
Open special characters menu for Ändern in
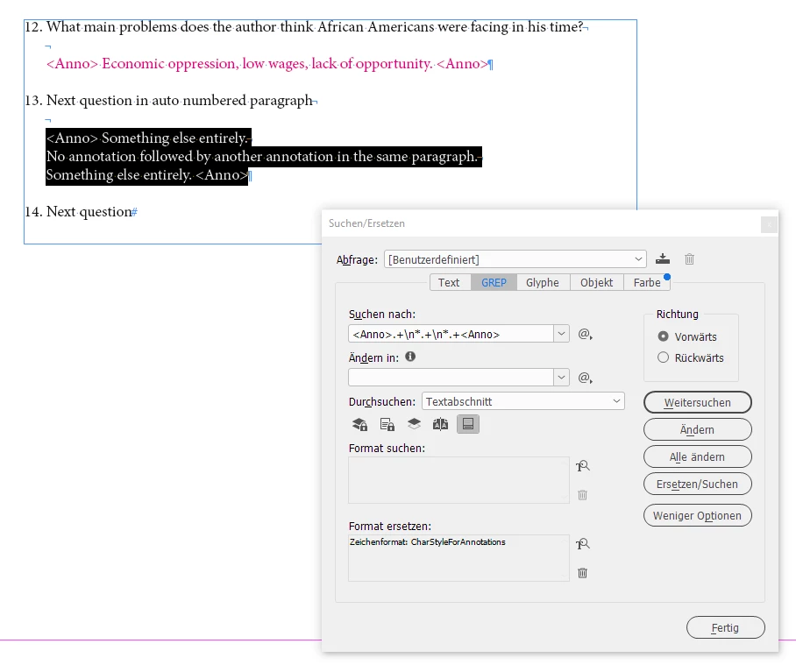[x=585, y=378]
